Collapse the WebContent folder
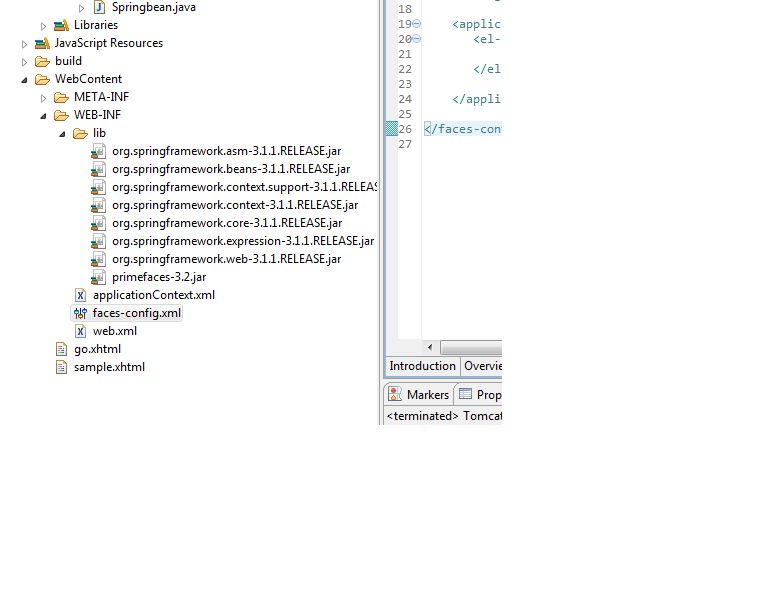This screenshot has height=614, width=768. pyautogui.click(x=24, y=80)
